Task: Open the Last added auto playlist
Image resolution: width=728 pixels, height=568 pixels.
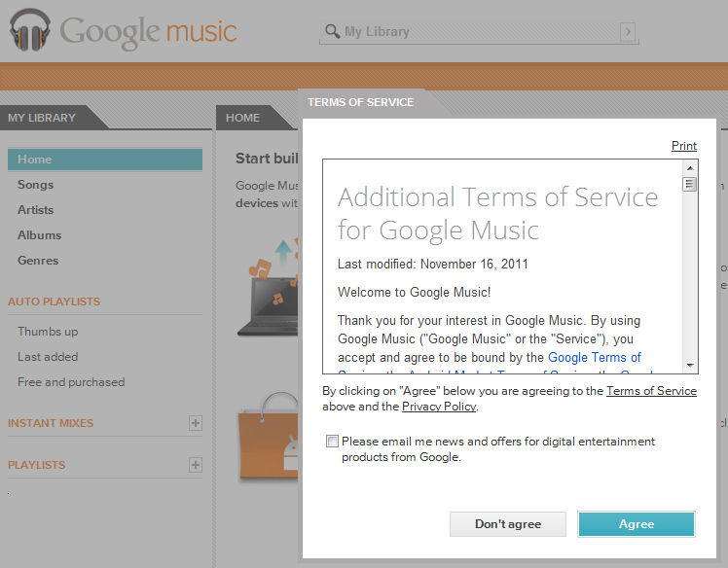Action: 48,357
